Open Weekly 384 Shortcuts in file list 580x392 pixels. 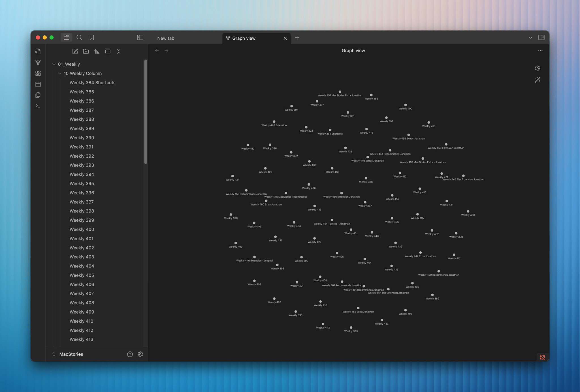(x=92, y=83)
